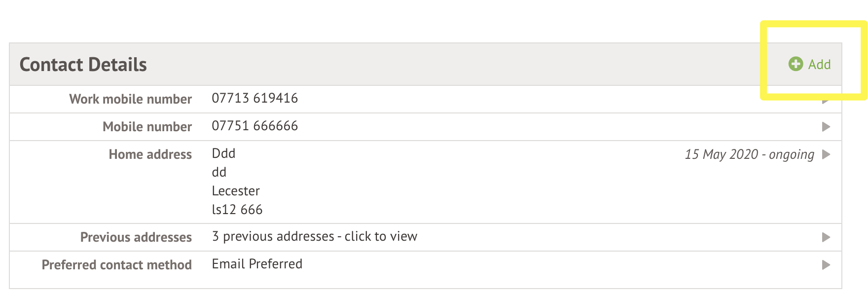The image size is (868, 294).
Task: Click the green plus icon
Action: [x=796, y=64]
